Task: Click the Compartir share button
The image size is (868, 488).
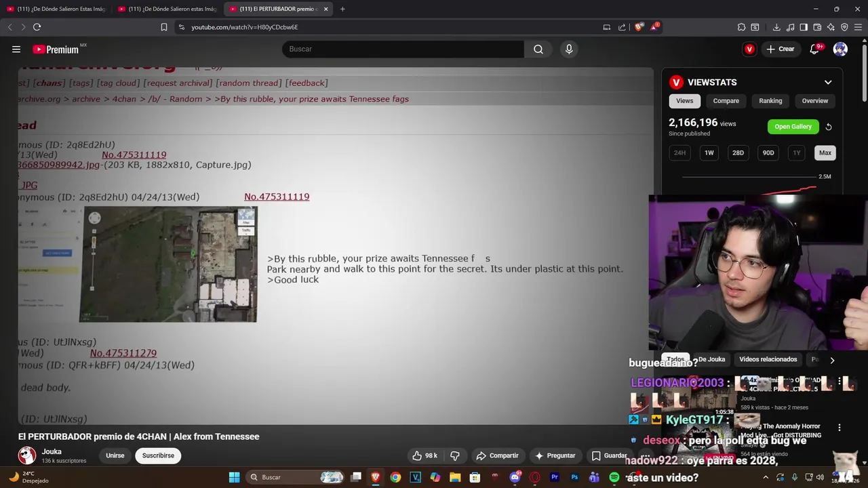Action: [x=497, y=455]
